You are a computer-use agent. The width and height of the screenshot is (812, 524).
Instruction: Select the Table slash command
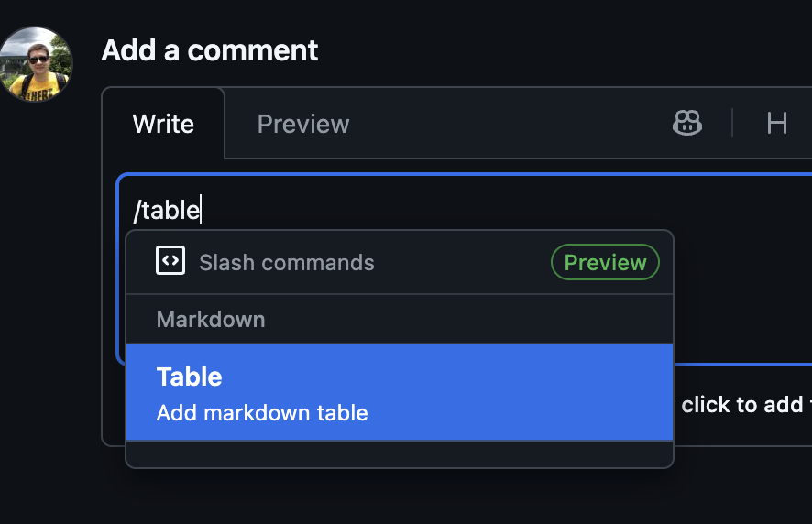(400, 392)
